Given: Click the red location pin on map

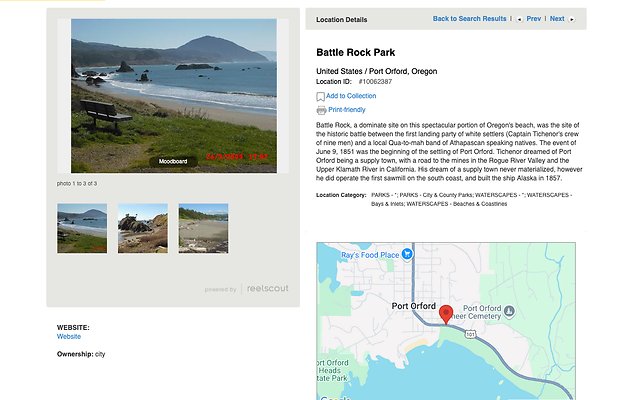Looking at the screenshot, I should coord(446,314).
